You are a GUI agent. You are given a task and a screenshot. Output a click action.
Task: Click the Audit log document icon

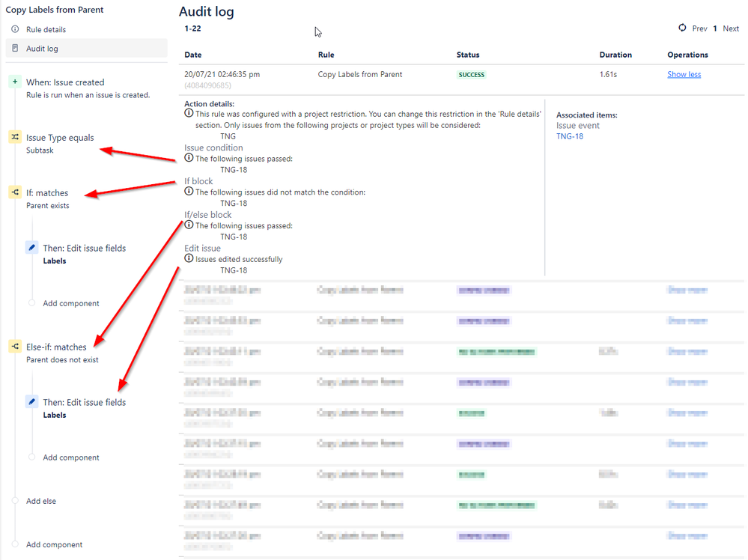(x=15, y=48)
